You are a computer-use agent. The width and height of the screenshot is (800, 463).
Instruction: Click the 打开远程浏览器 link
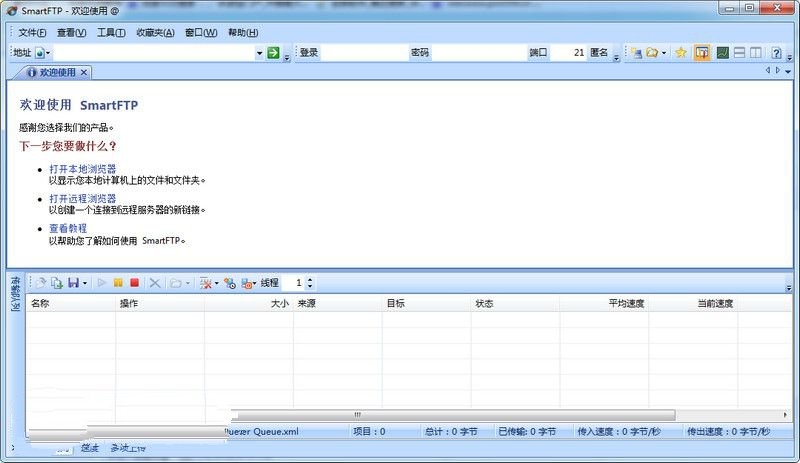click(x=83, y=198)
